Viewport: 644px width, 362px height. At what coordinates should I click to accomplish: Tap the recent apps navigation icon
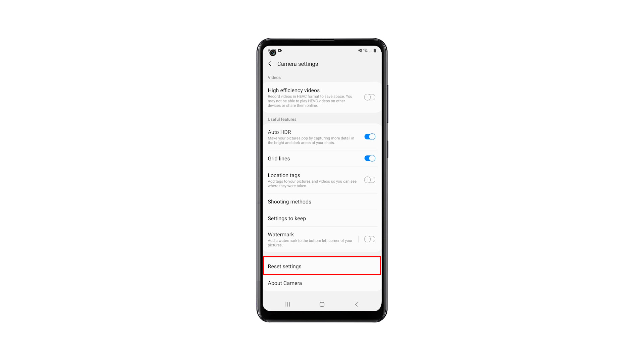(287, 304)
